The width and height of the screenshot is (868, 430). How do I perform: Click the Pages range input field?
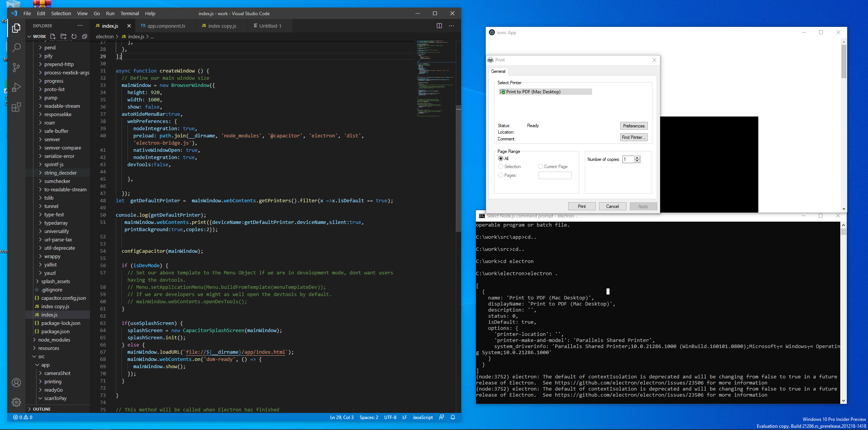coord(555,175)
